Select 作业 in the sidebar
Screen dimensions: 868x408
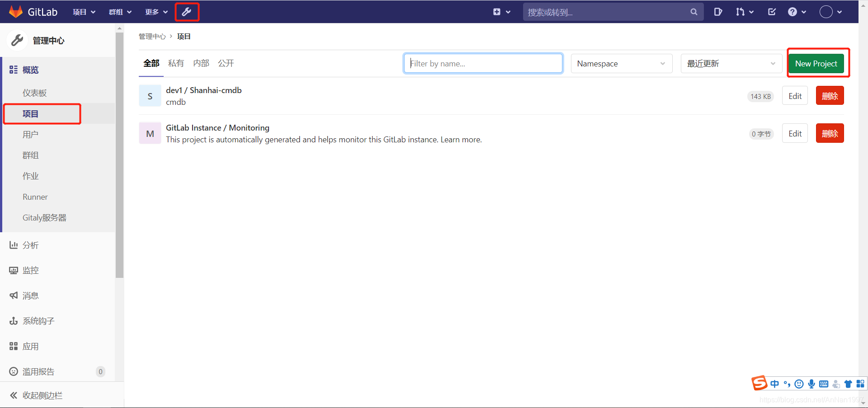pyautogui.click(x=31, y=176)
